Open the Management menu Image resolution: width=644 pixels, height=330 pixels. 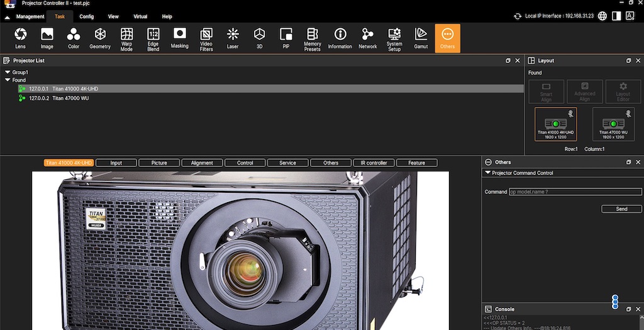click(x=30, y=16)
